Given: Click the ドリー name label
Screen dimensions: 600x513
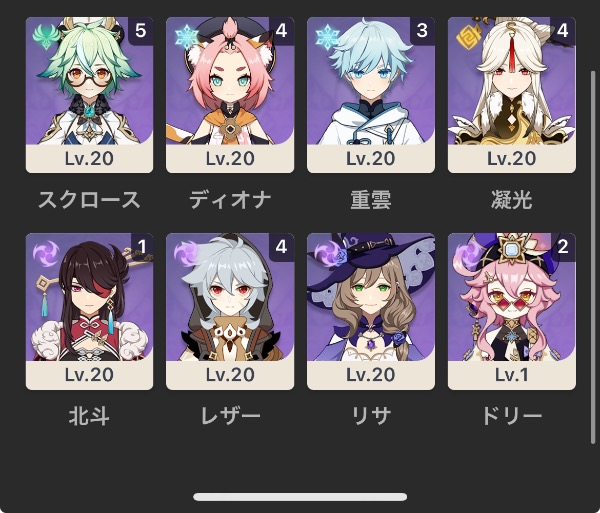Looking at the screenshot, I should [x=512, y=416].
